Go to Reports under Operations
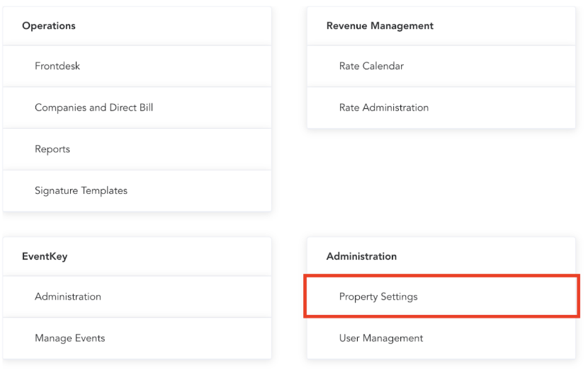 52,149
